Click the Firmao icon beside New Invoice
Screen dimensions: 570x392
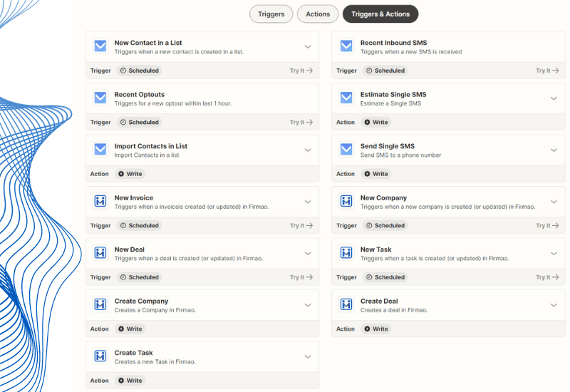(100, 202)
